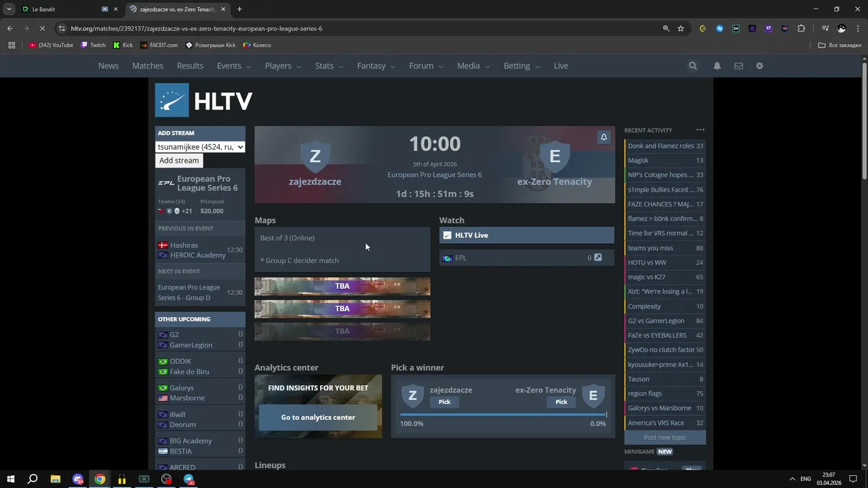Click the browser vertical scrollbar
This screenshot has width=868, height=488.
pyautogui.click(x=864, y=122)
